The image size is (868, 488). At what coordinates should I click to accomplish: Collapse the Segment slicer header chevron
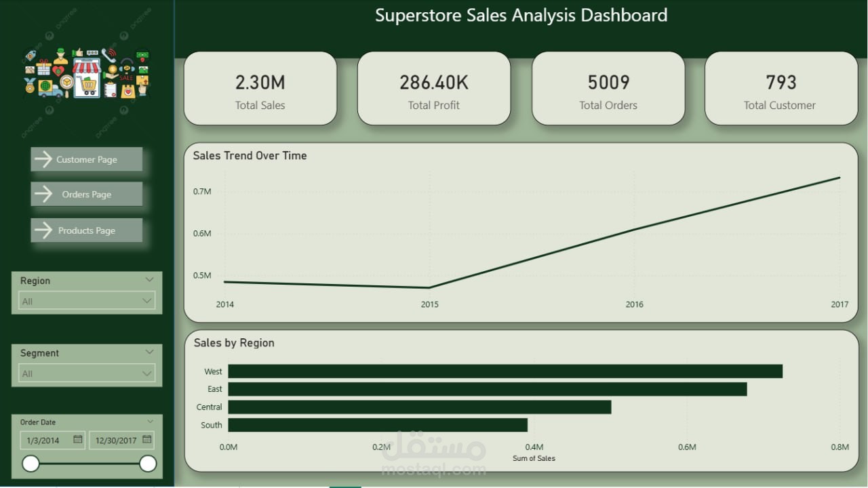150,352
